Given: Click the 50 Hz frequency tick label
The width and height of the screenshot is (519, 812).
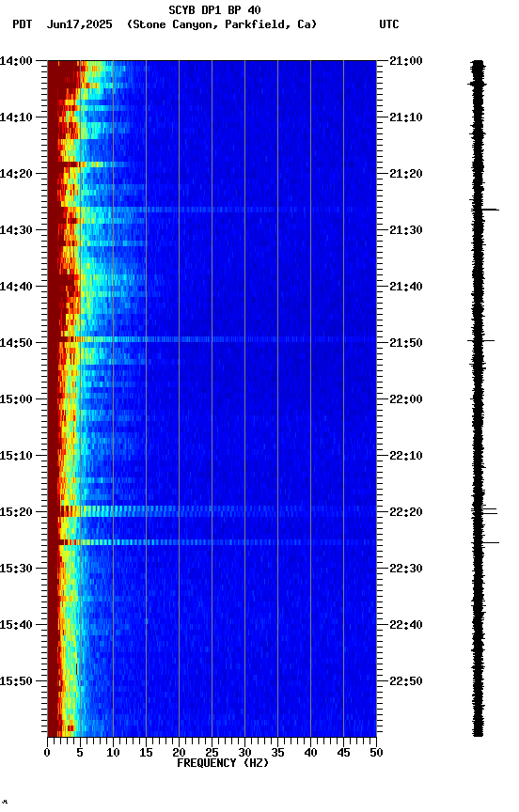Looking at the screenshot, I should click(377, 753).
